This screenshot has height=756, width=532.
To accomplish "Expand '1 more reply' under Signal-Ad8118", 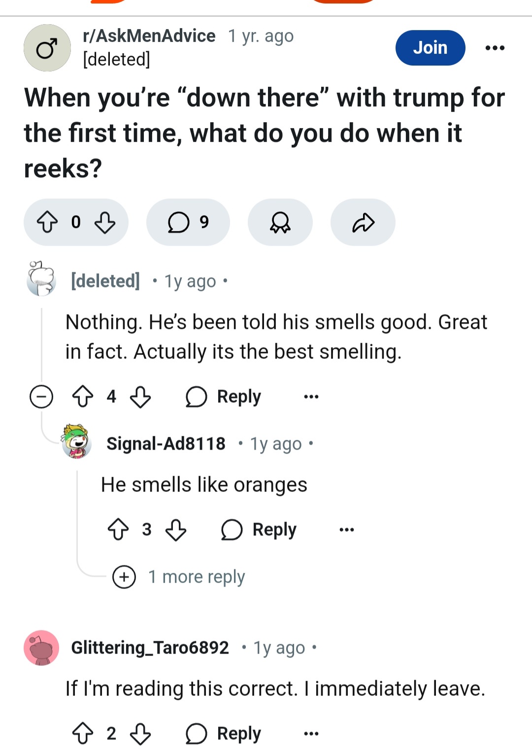I will pyautogui.click(x=179, y=577).
